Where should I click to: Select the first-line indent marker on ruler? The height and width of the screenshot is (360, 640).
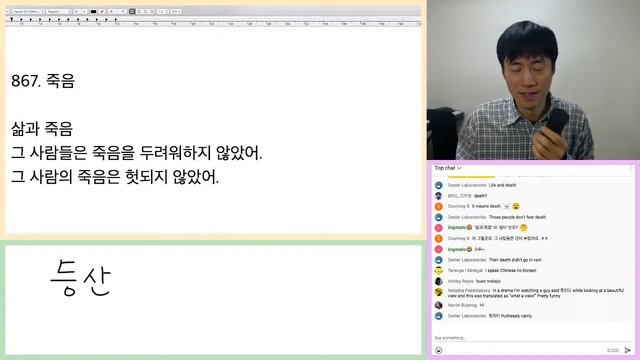(x=11, y=19)
